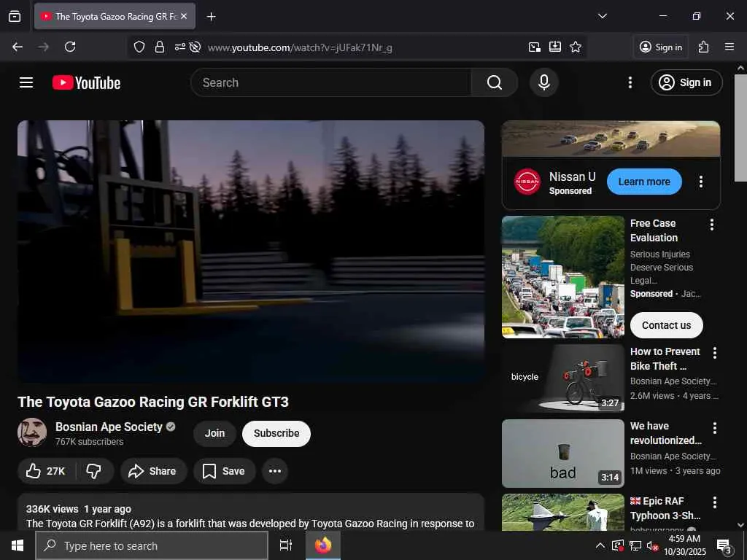The image size is (747, 560).
Task: Open the Nissan U ad banner image
Action: tap(611, 139)
